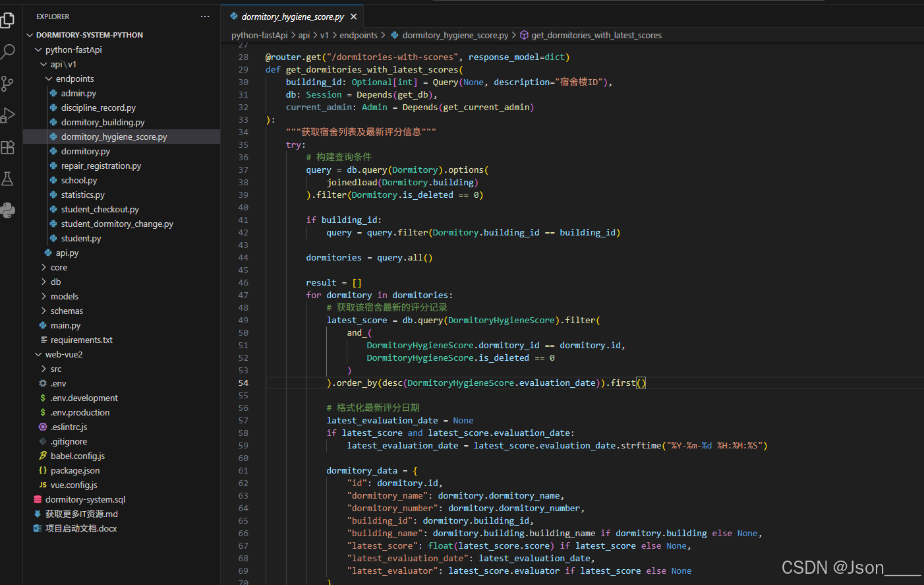Open babel.config.js file

point(122,456)
